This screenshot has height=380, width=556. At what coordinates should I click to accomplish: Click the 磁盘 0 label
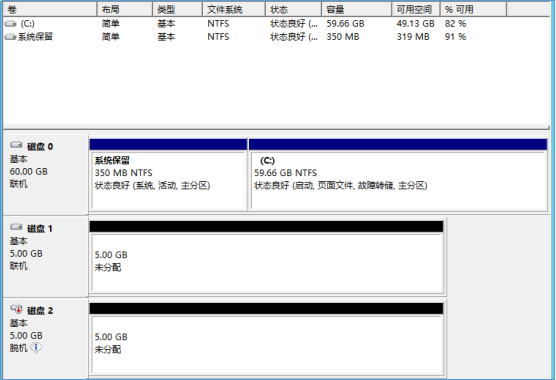40,146
